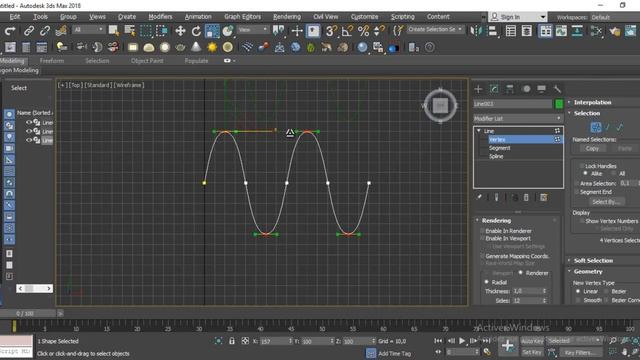This screenshot has height=360, width=640.
Task: Click the Sign In button
Action: pyautogui.click(x=518, y=17)
